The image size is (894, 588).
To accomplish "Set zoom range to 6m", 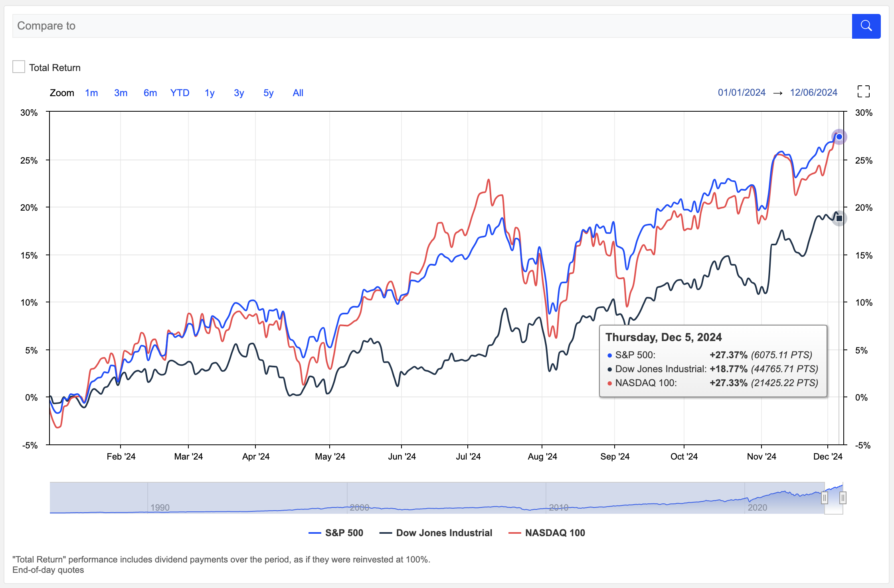I will point(150,93).
